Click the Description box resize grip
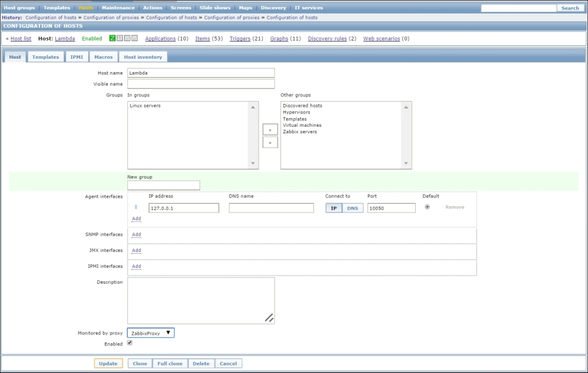588x373 pixels. [269, 318]
